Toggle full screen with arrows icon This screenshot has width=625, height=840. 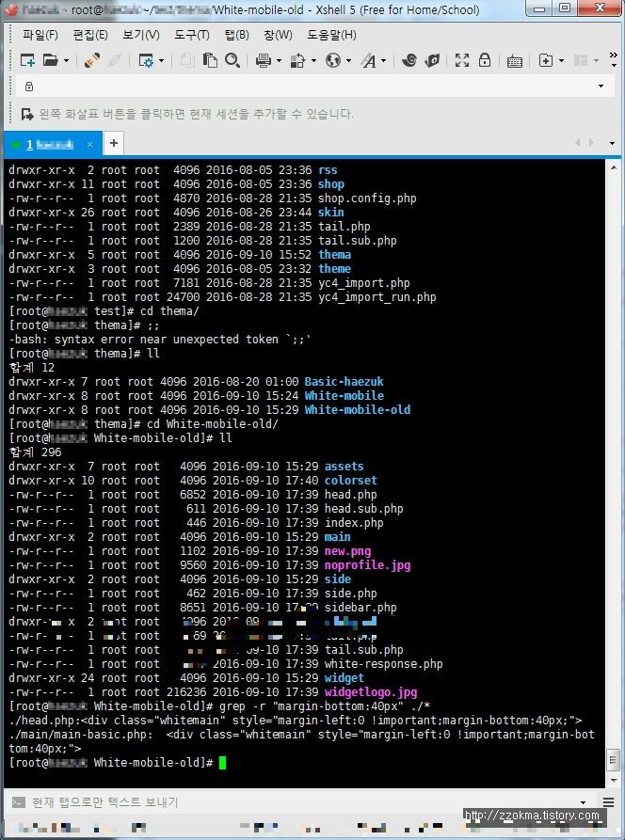(x=461, y=60)
